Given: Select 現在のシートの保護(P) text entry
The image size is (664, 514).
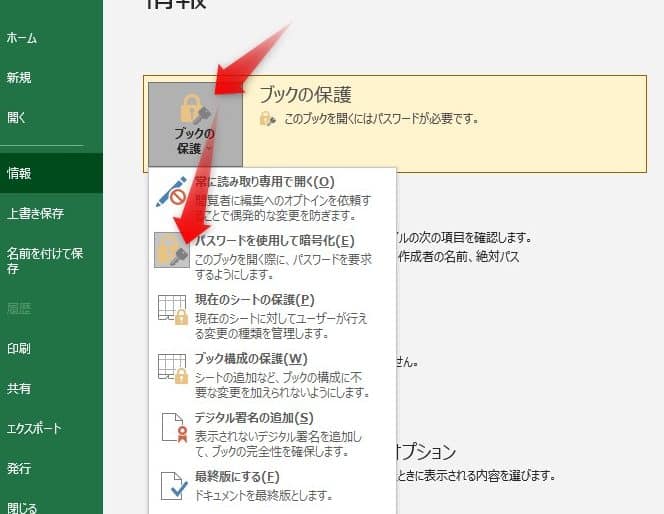Looking at the screenshot, I should 255,300.
